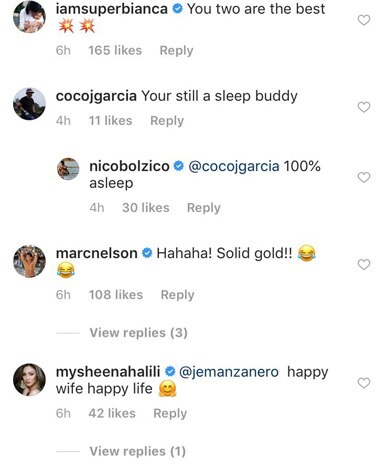Like nicobolzico's reply using the heart icon
The height and width of the screenshot is (470, 378).
[x=364, y=177]
